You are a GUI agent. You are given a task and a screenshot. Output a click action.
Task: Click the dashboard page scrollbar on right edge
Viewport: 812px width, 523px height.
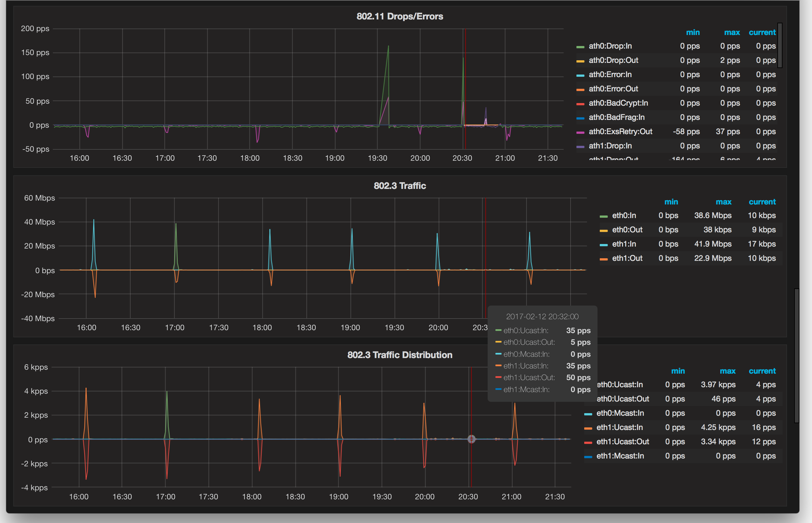796,355
